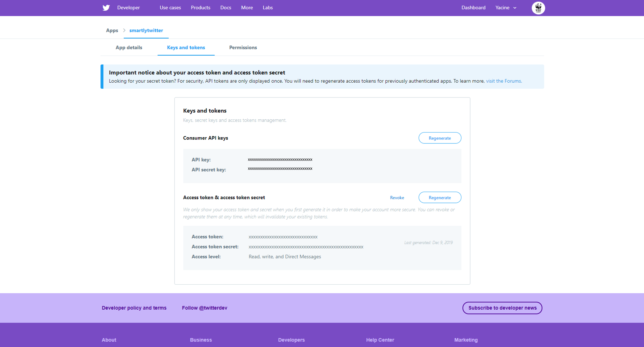Switch to the Keys and tokens tab
Image resolution: width=644 pixels, height=347 pixels.
click(186, 48)
